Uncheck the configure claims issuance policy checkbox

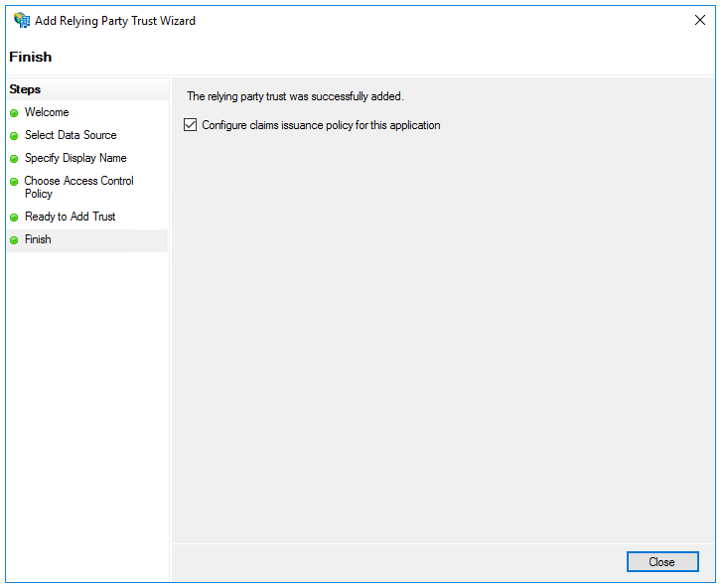click(191, 125)
